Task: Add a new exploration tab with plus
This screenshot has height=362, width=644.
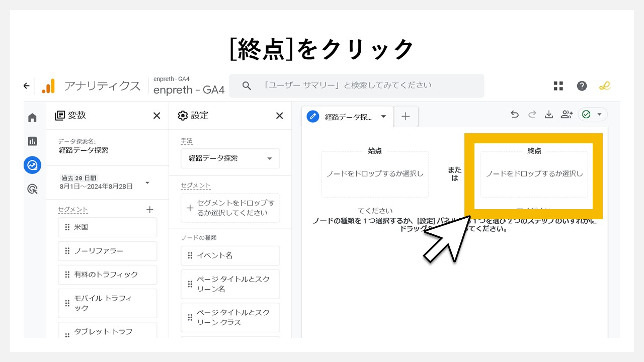Action: [406, 116]
